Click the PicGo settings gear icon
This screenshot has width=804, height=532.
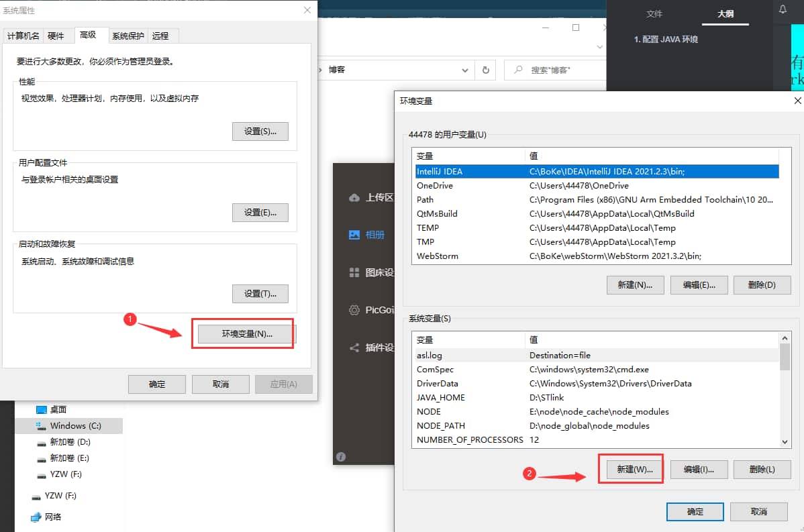[x=354, y=310]
